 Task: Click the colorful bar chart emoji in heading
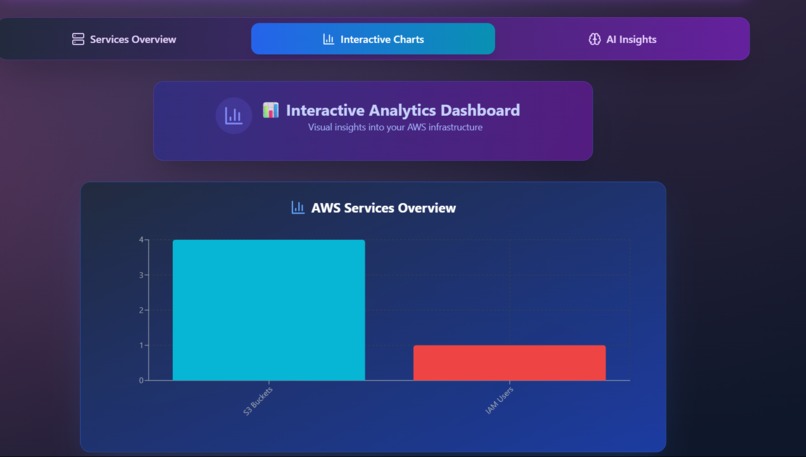point(271,110)
